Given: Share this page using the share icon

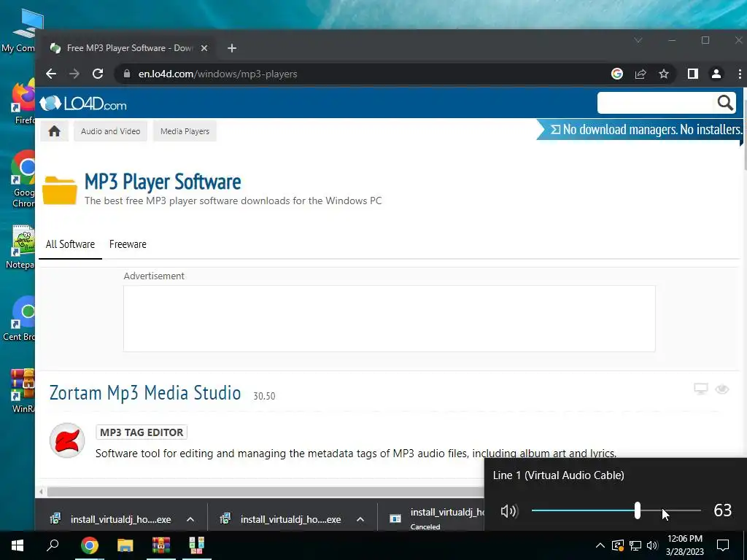Looking at the screenshot, I should point(640,74).
